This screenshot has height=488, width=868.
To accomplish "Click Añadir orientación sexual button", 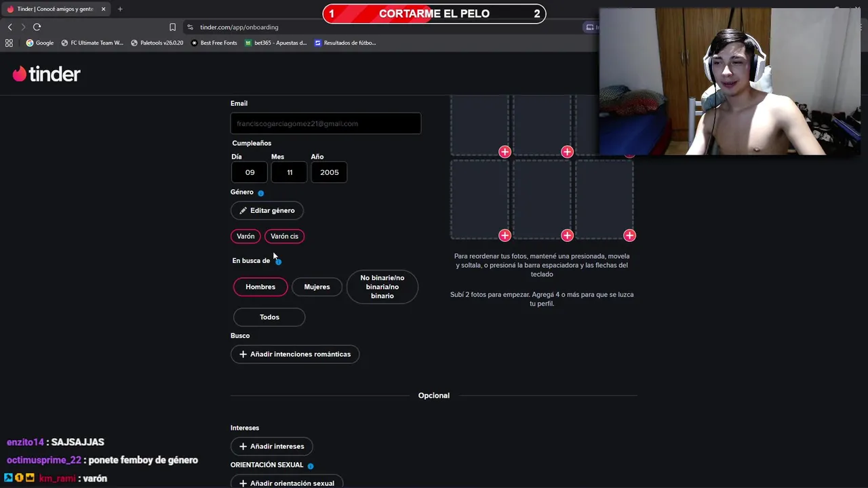I will coord(287,483).
